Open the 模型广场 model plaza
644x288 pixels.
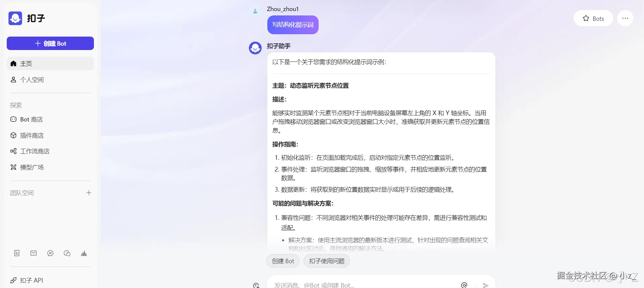coord(50,167)
